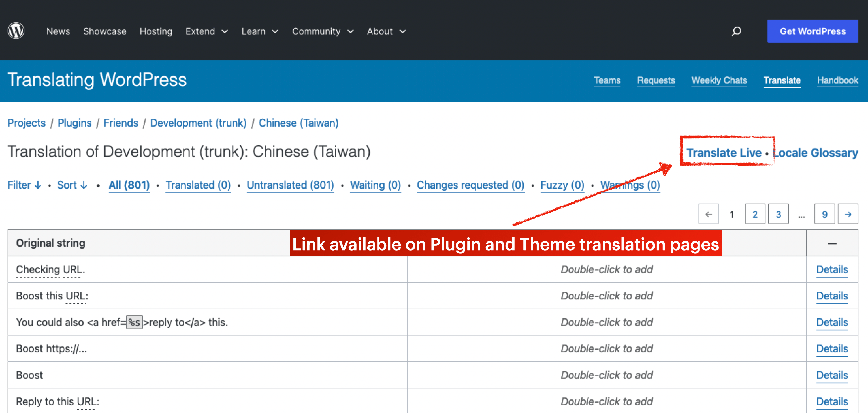The height and width of the screenshot is (413, 868).
Task: Open the search magnifier icon
Action: coord(737,31)
